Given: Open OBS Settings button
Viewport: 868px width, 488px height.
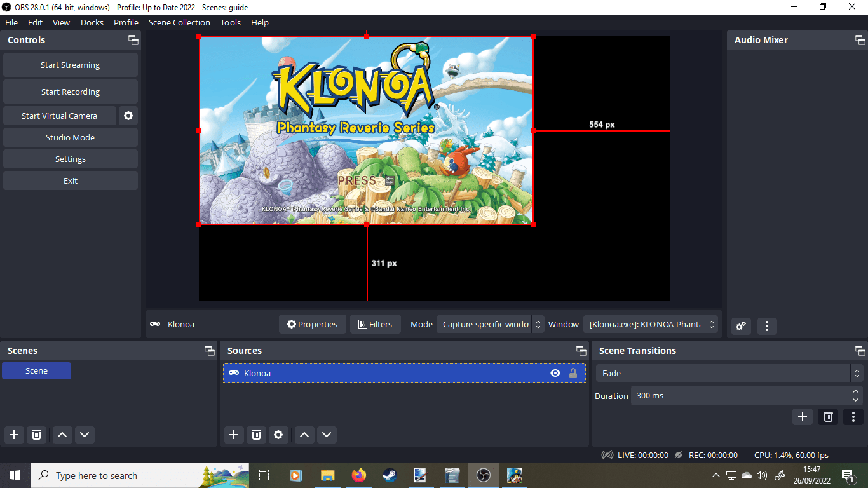Looking at the screenshot, I should [x=71, y=159].
